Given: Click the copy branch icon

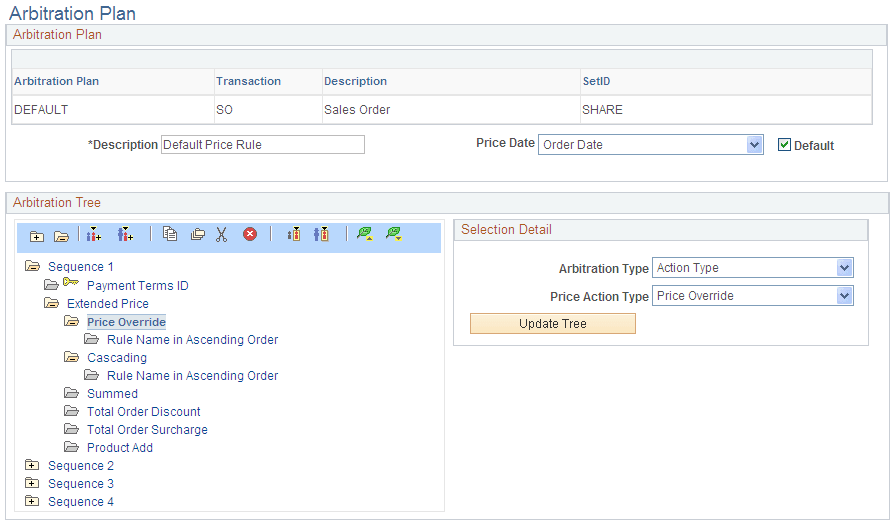Looking at the screenshot, I should (197, 234).
